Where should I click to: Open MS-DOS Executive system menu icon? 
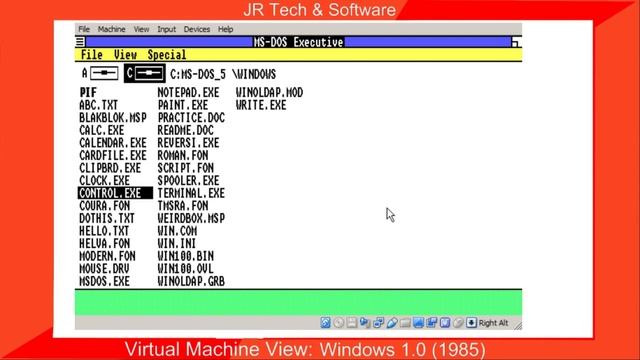tap(80, 42)
